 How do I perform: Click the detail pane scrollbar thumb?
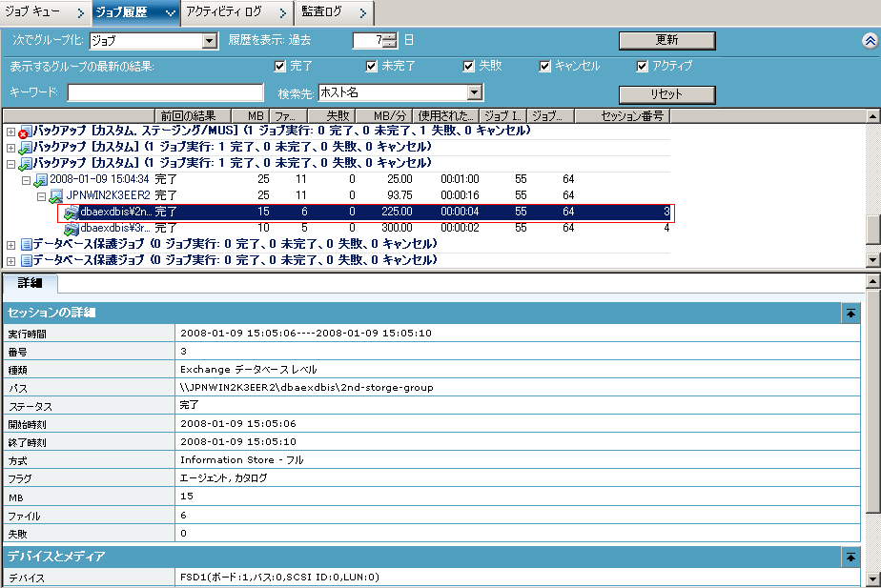pyautogui.click(x=872, y=400)
